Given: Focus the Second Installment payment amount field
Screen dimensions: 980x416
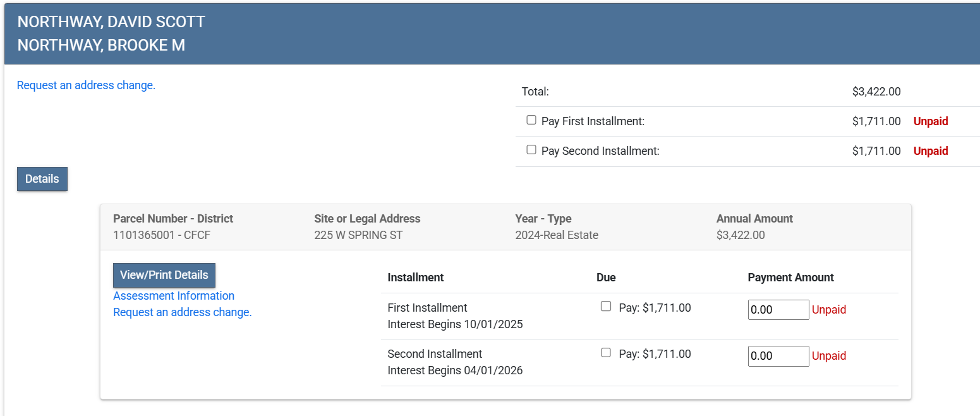Looking at the screenshot, I should pos(778,356).
